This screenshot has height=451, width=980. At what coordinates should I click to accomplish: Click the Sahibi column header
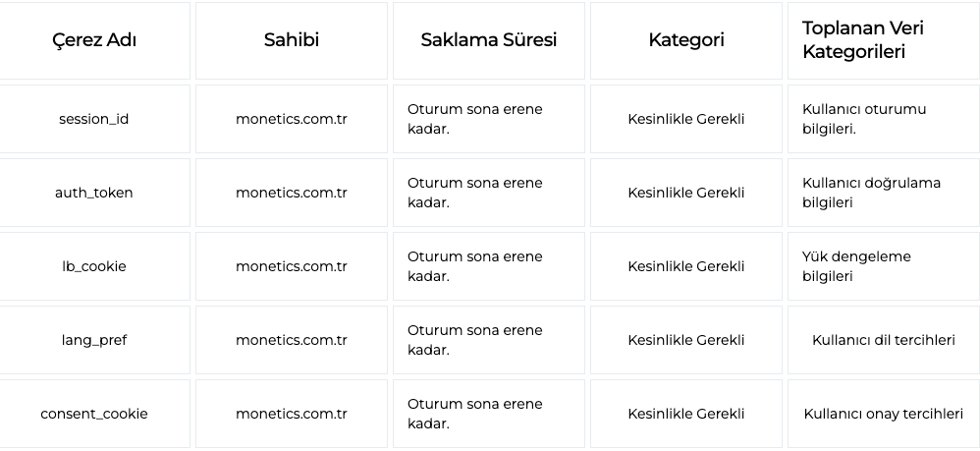pyautogui.click(x=292, y=40)
